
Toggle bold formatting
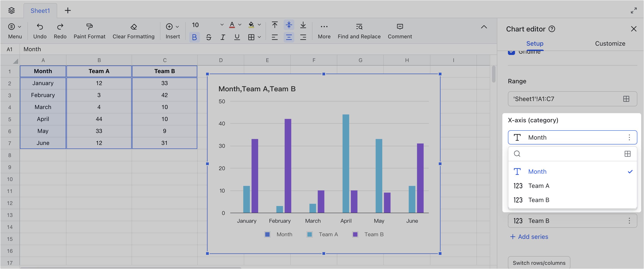tap(195, 37)
